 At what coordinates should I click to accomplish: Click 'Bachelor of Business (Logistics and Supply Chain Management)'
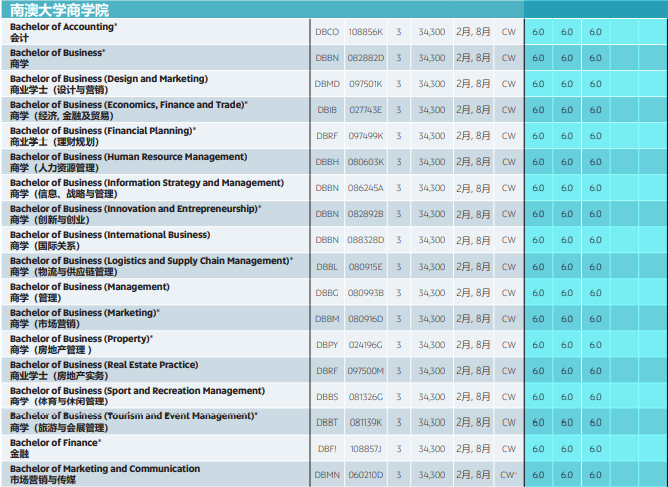click(151, 260)
